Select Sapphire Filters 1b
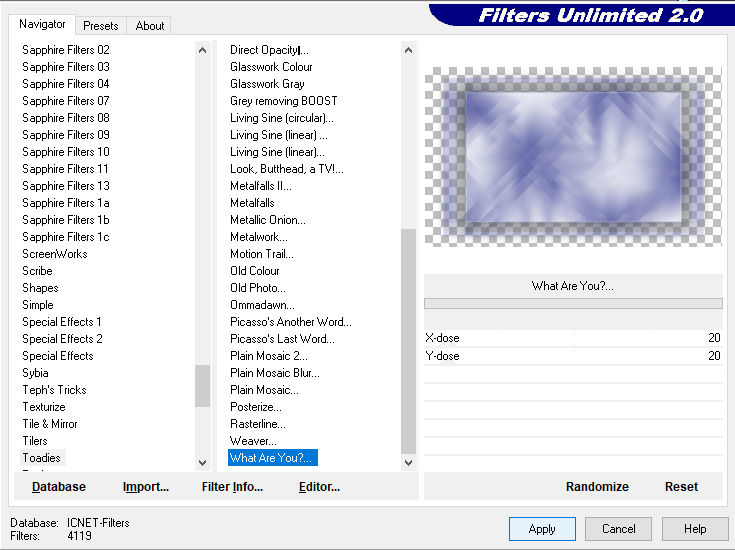 coord(66,220)
